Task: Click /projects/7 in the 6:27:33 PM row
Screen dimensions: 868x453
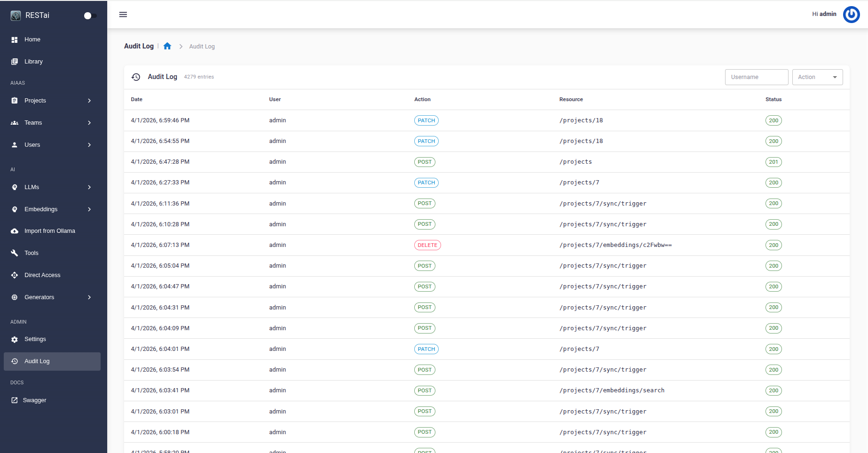Action: point(579,183)
